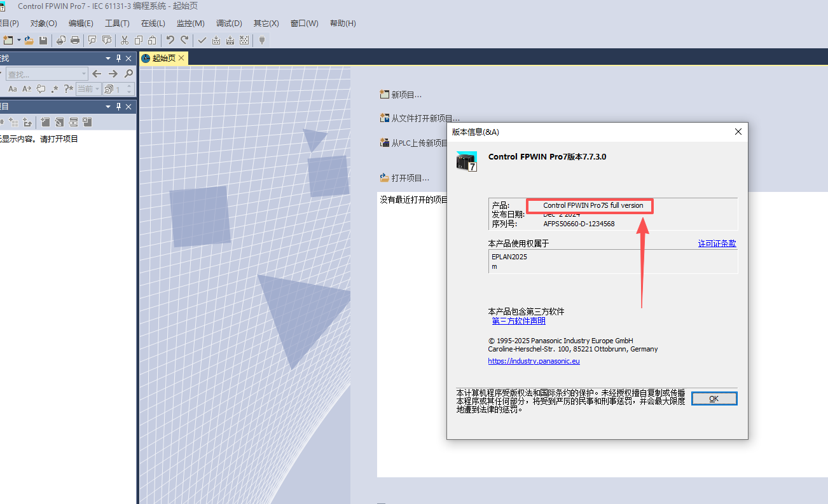Click the open project folder icon
Viewport: 828px width, 504px height.
(x=29, y=41)
